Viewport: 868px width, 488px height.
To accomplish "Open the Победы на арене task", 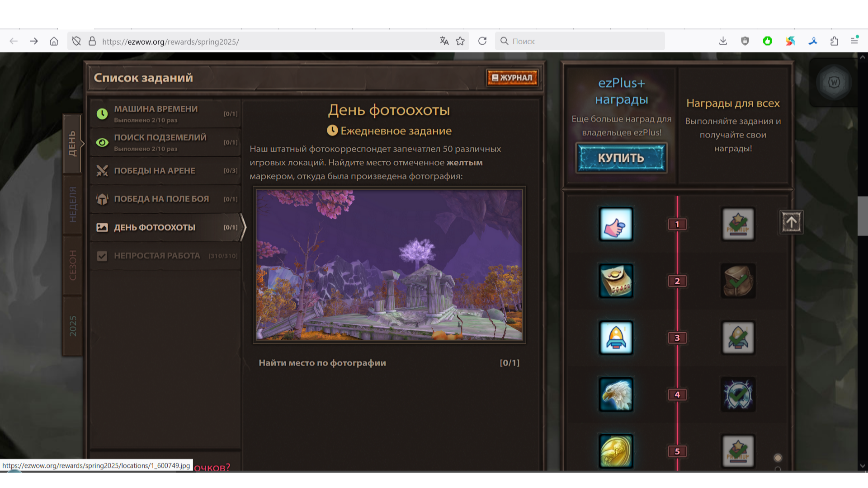I will pyautogui.click(x=165, y=171).
